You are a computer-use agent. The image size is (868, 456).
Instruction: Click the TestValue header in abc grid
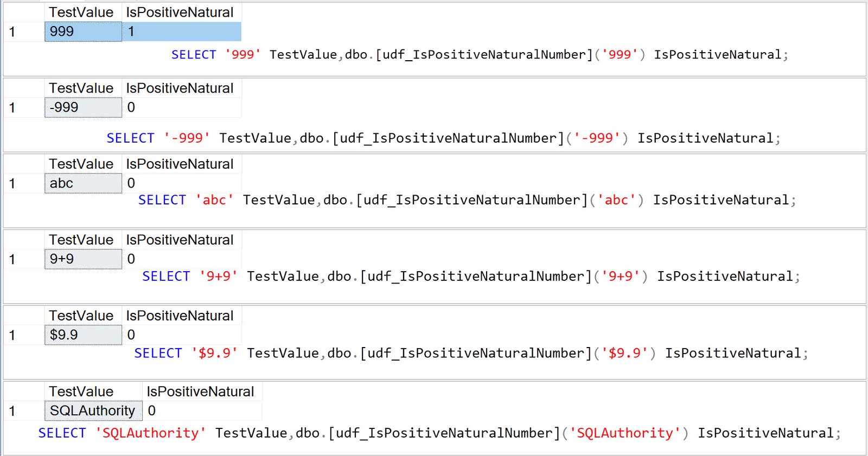coord(83,164)
